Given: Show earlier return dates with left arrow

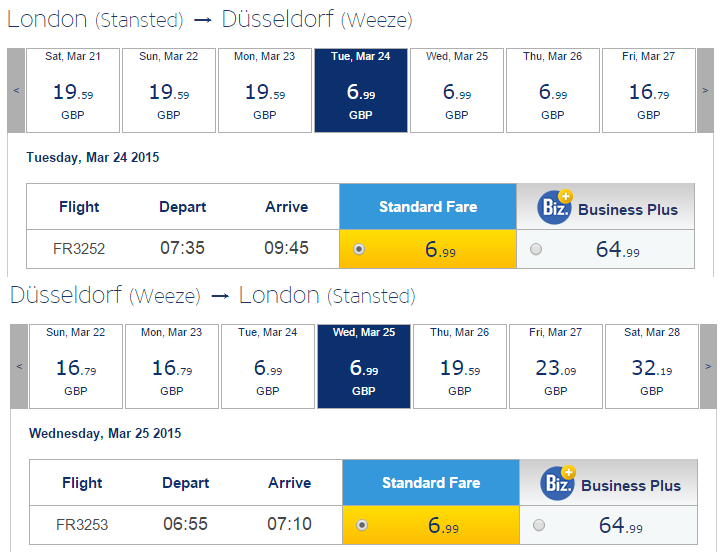Looking at the screenshot, I should coord(19,366).
